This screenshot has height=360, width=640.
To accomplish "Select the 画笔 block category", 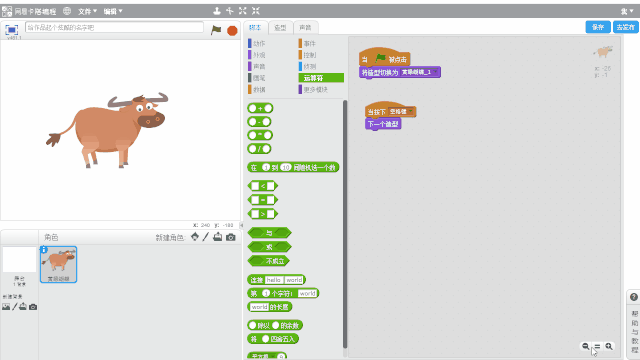I will tap(257, 78).
